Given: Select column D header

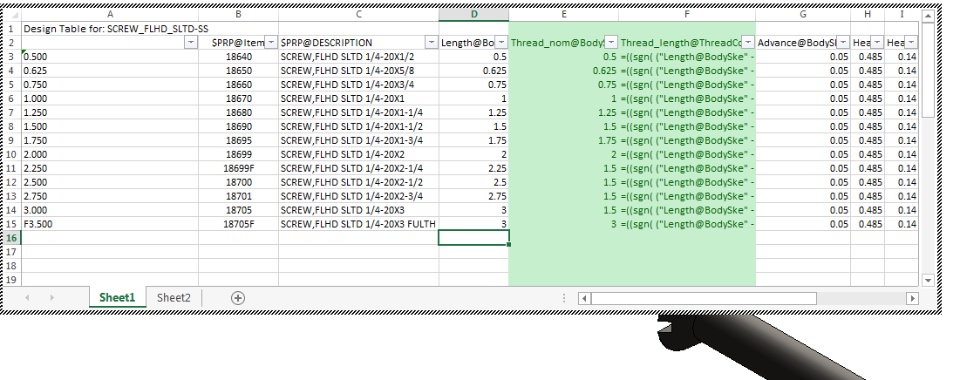Looking at the screenshot, I should tap(473, 14).
